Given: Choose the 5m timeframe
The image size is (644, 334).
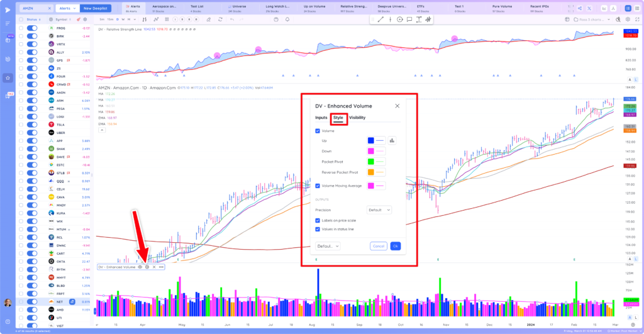Looking at the screenshot, I should (x=102, y=19).
